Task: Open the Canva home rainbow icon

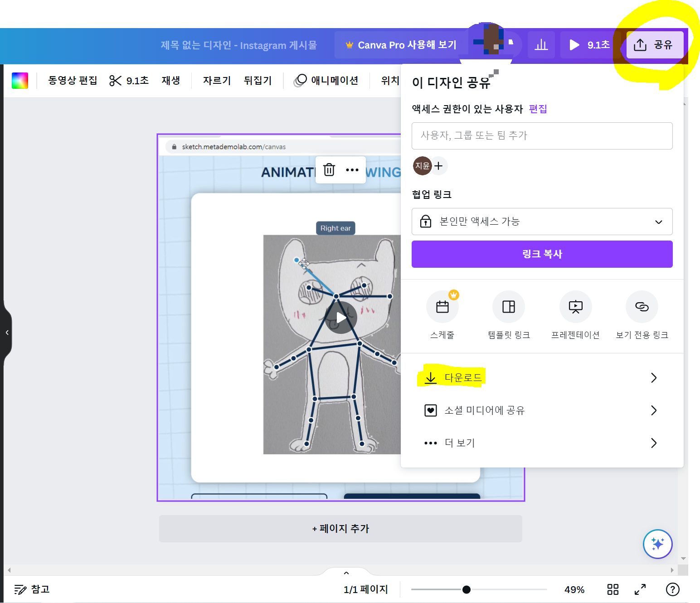Action: click(19, 80)
